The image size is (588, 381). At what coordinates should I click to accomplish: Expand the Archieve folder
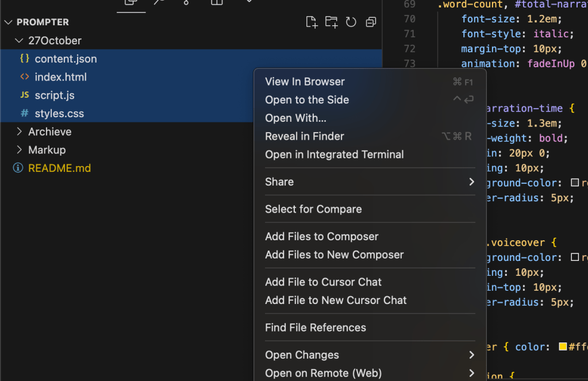pyautogui.click(x=19, y=131)
